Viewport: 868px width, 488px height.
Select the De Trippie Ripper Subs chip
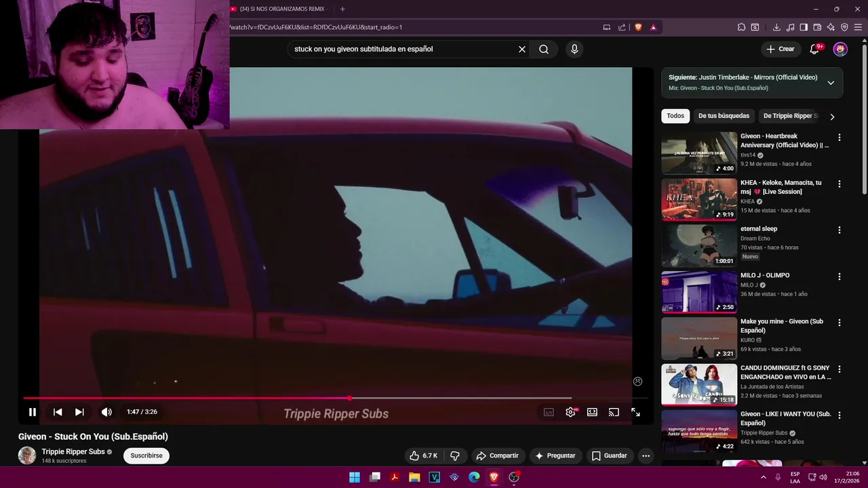790,116
